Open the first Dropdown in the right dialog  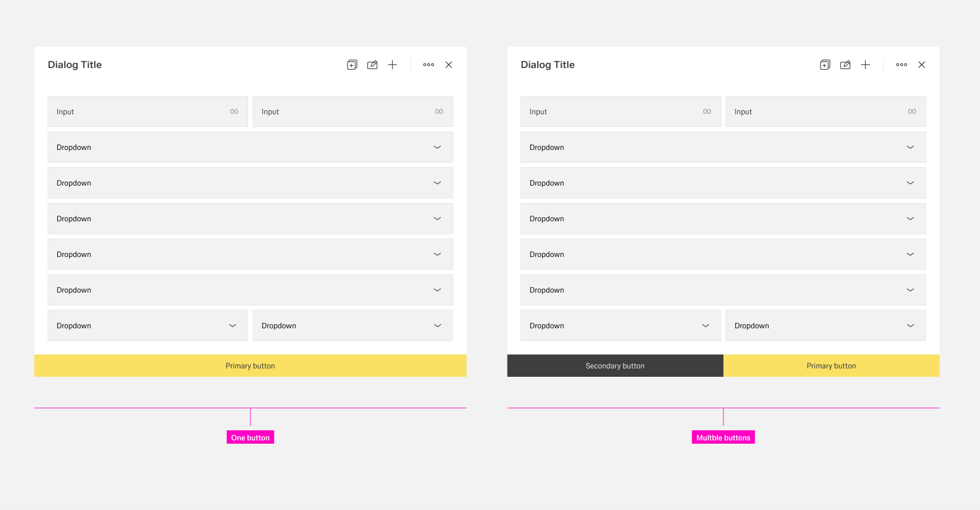point(723,147)
